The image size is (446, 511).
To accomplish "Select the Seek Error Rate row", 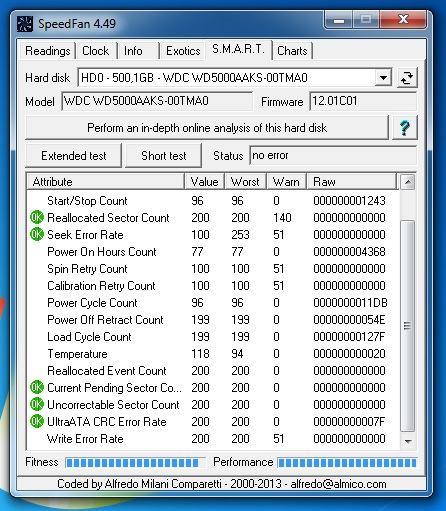I will tap(212, 235).
